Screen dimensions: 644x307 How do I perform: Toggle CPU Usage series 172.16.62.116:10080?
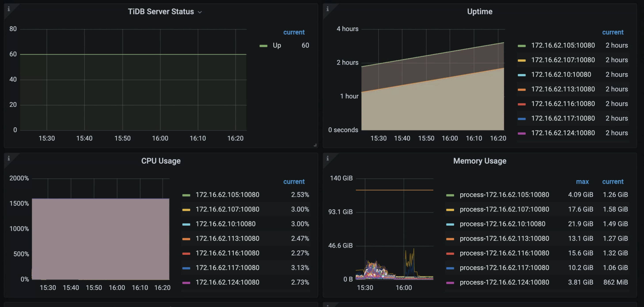[227, 253]
